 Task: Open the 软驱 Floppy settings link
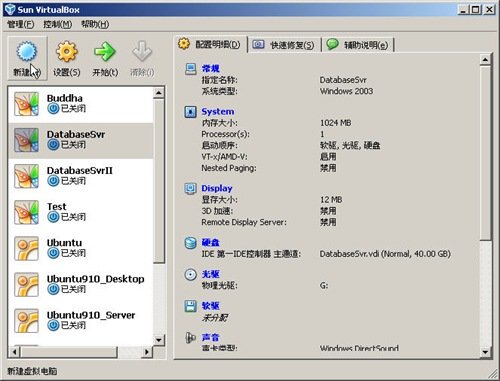tap(210, 306)
